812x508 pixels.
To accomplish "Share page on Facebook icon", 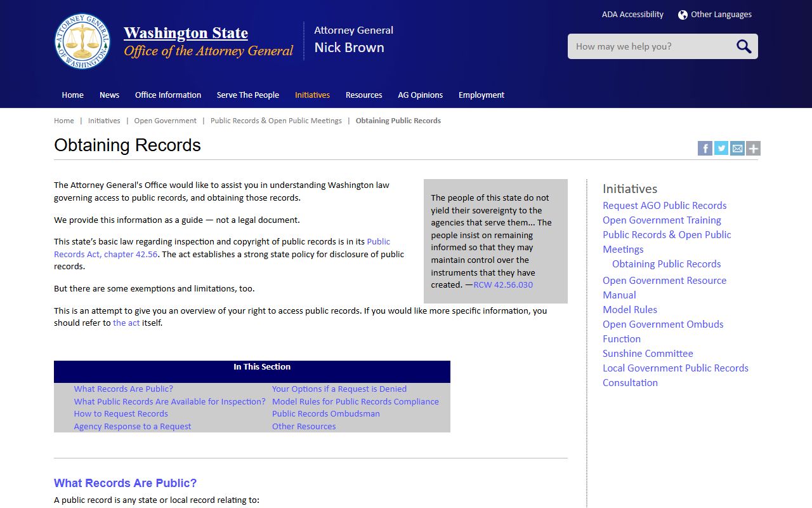I will click(x=705, y=149).
